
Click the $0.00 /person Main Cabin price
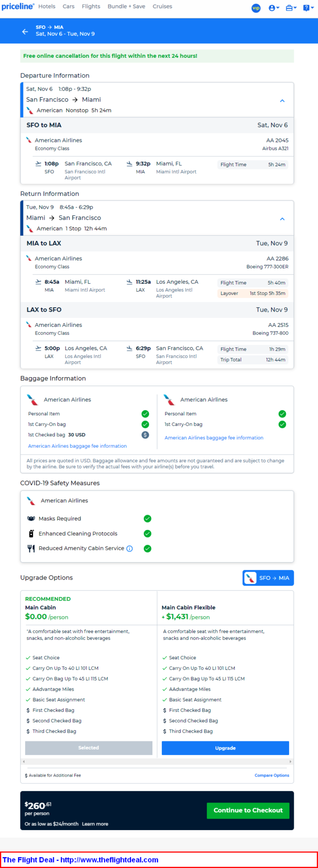click(x=47, y=617)
